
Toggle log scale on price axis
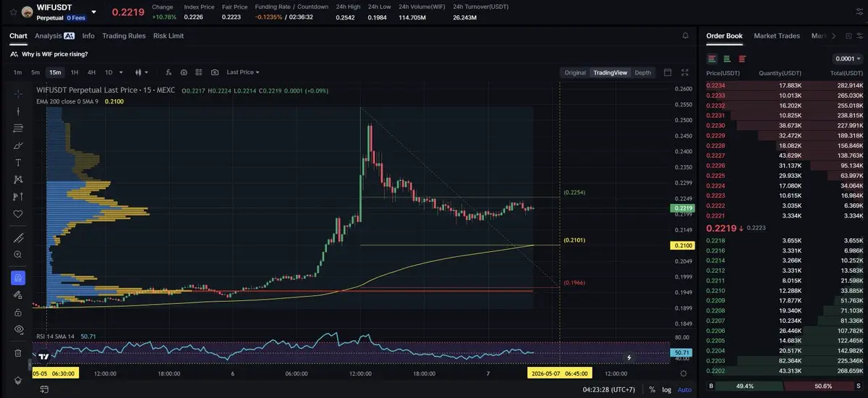(x=665, y=389)
